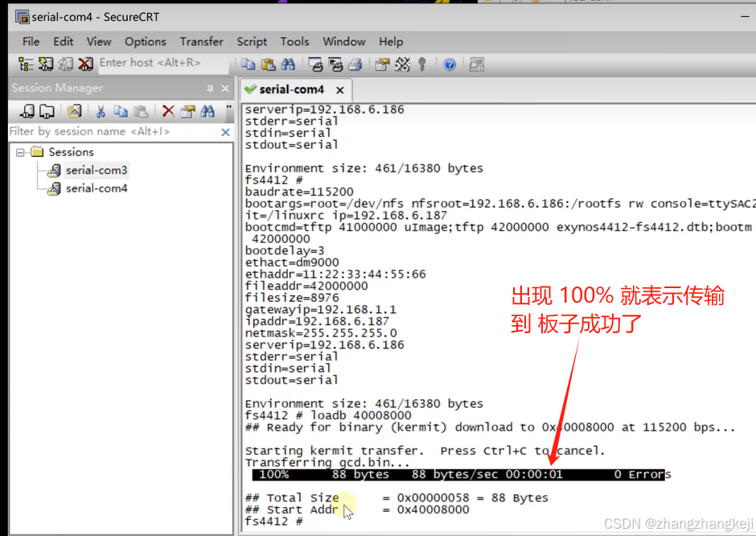Open Session Options from main toolbar icon

pyautogui.click(x=382, y=64)
